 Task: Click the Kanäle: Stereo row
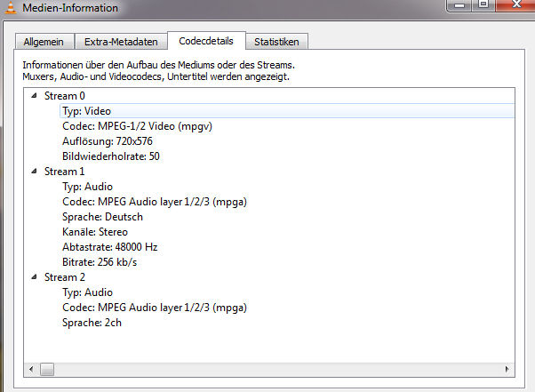94,232
